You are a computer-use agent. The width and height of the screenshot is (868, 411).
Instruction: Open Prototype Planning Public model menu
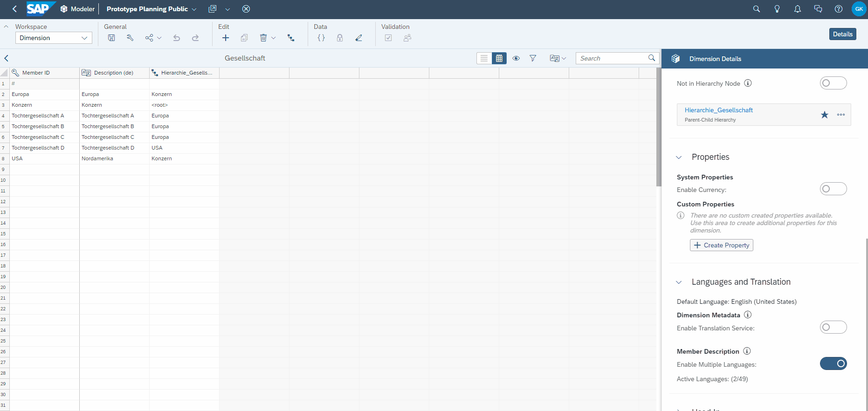[152, 9]
